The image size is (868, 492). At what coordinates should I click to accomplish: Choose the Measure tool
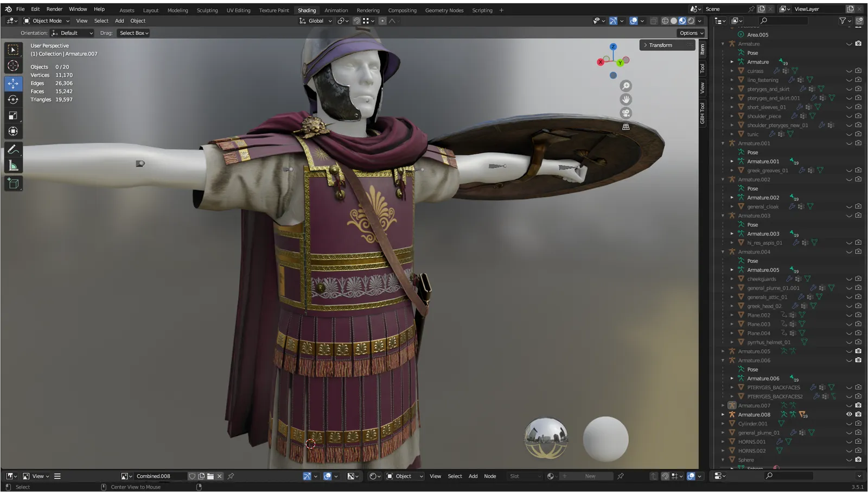(13, 166)
